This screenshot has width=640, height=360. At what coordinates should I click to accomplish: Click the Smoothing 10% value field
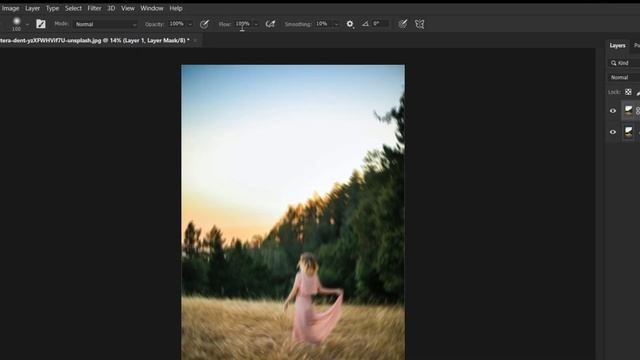point(322,24)
